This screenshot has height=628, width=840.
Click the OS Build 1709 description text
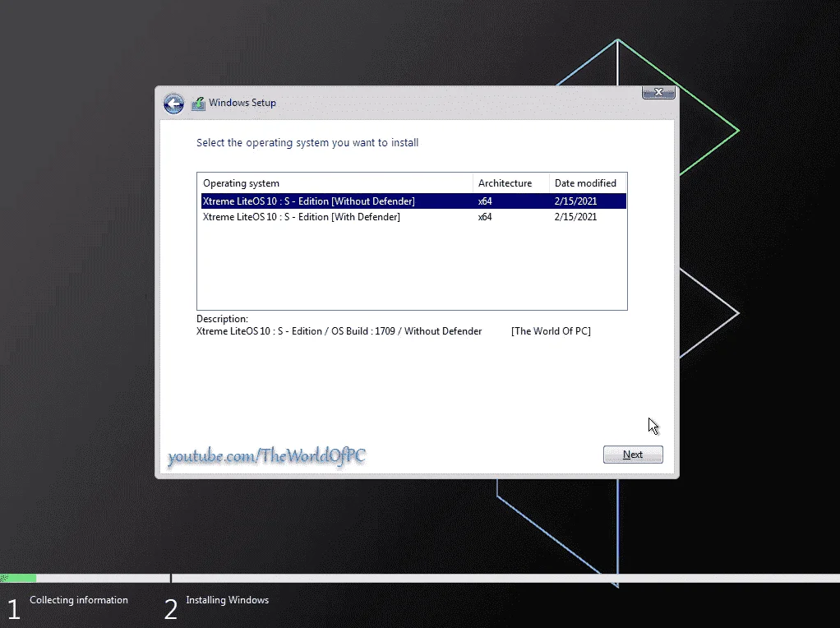tap(339, 331)
